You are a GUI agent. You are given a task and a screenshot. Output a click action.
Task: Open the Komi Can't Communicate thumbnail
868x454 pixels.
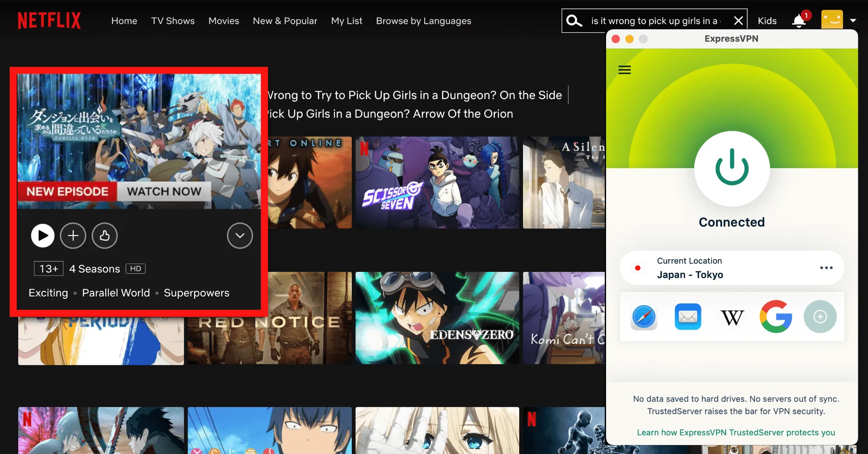click(564, 318)
